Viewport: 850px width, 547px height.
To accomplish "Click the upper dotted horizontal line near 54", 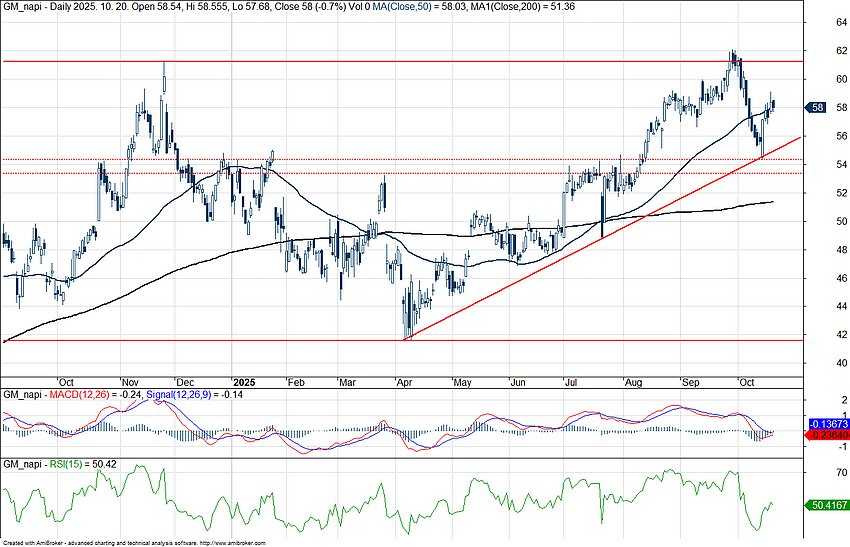I will tap(400, 159).
